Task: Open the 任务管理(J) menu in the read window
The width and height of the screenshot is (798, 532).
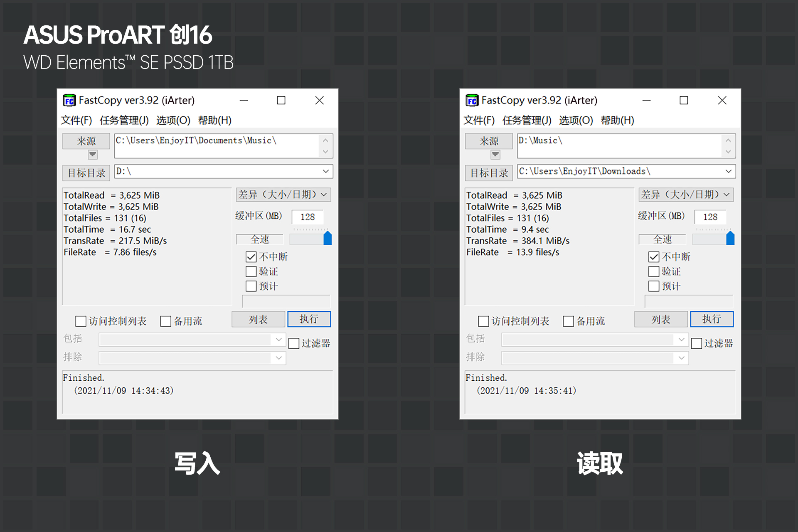Action: [x=526, y=121]
